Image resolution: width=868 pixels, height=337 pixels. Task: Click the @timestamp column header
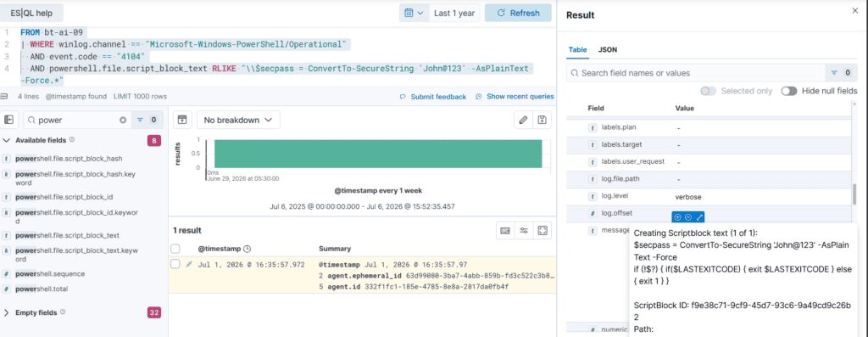pyautogui.click(x=220, y=249)
